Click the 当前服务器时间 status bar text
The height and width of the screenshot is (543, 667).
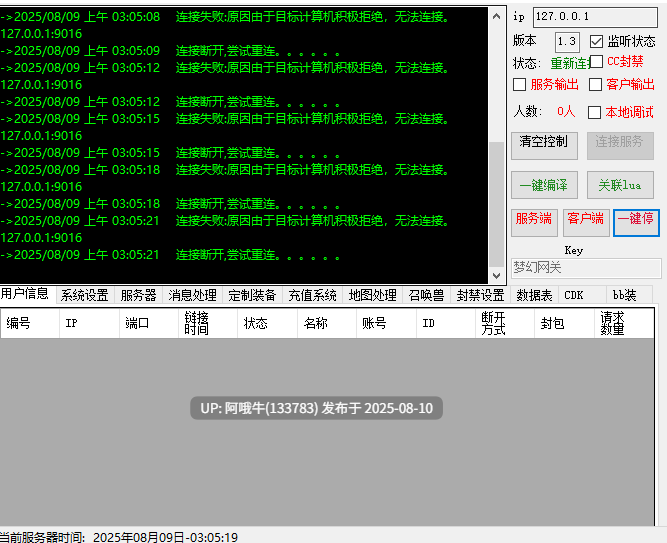click(x=119, y=537)
